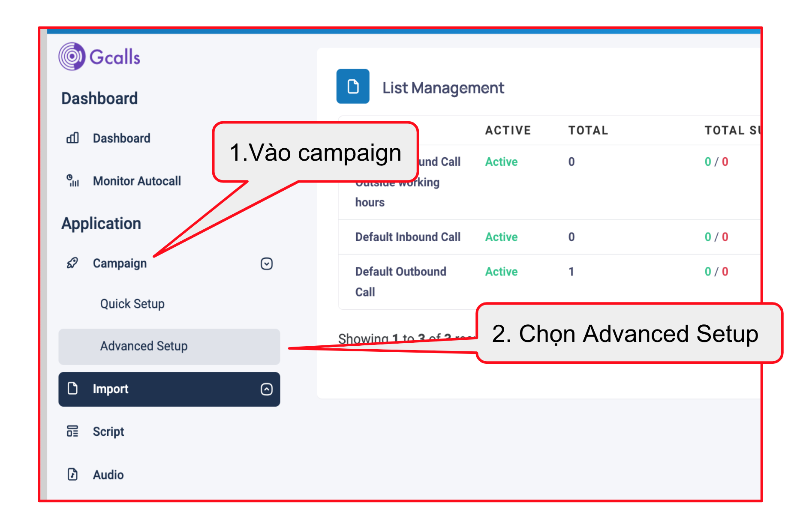
Task: Collapse the Campaign submenu chevron
Action: tap(266, 263)
